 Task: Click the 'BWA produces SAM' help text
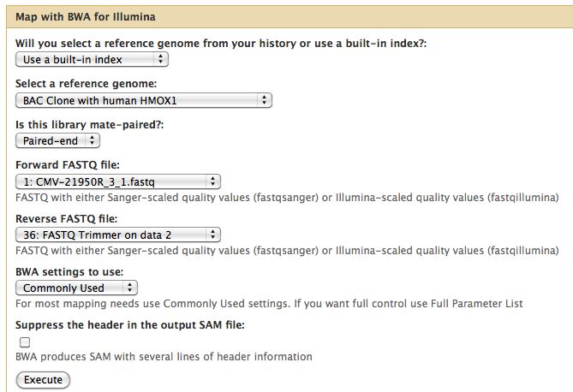[x=164, y=357]
